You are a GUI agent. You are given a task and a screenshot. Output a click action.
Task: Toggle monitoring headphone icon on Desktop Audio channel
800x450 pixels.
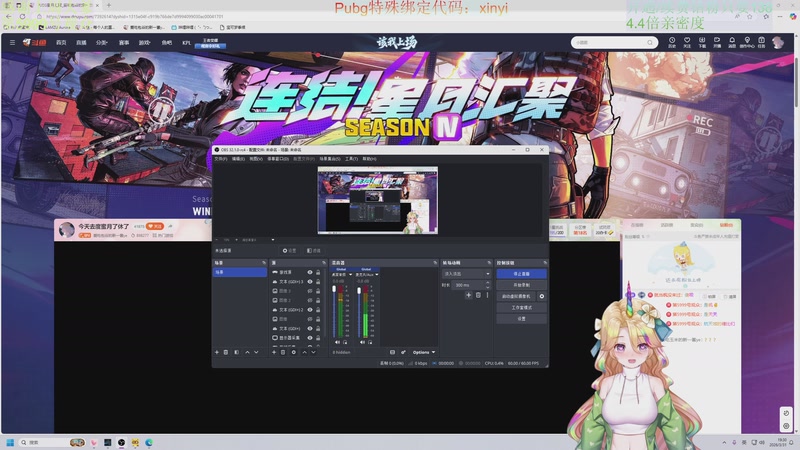[345, 342]
